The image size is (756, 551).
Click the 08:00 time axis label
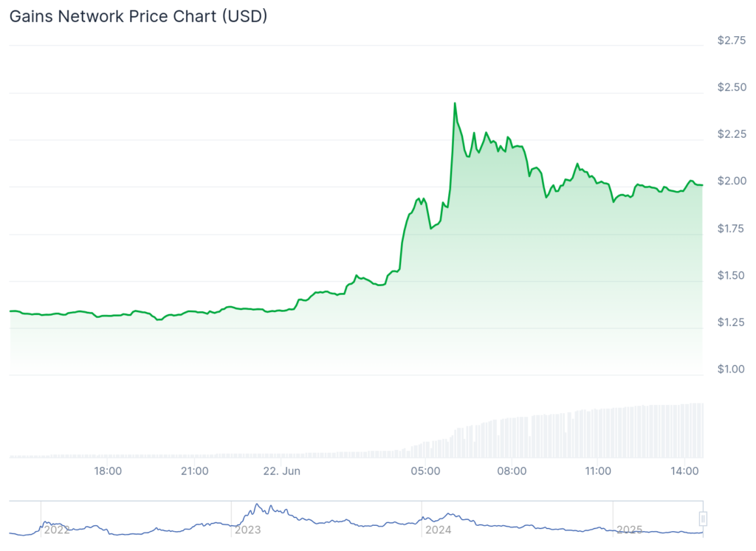(512, 471)
